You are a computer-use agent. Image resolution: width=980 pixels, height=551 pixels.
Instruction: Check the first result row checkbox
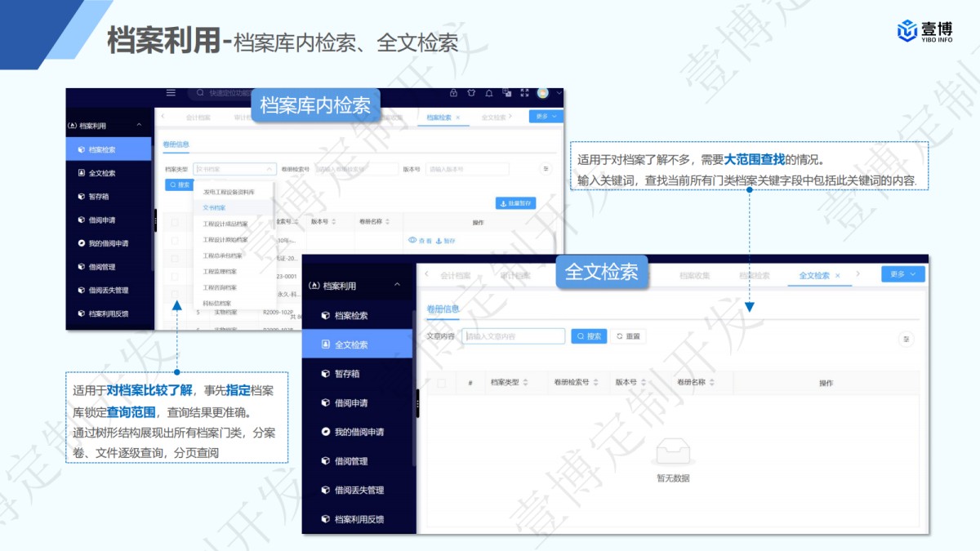(176, 241)
